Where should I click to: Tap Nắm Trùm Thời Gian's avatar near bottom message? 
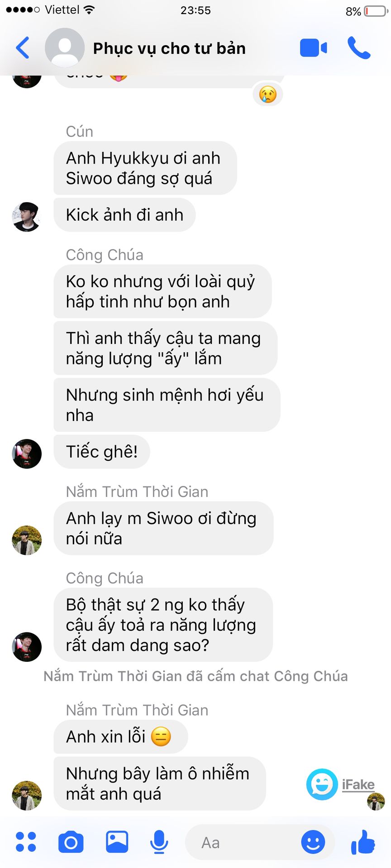pos(27,795)
